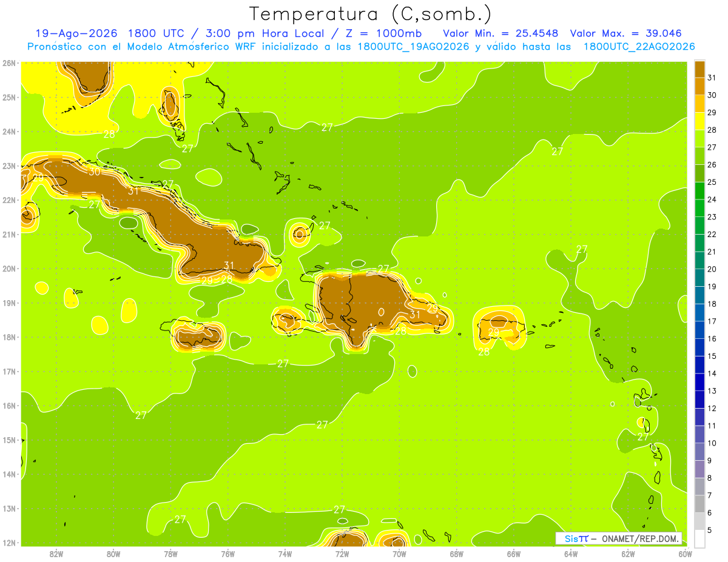
Task: Click the '1800UTC_22AGO2026' valid-until timestamp
Action: pyautogui.click(x=639, y=47)
